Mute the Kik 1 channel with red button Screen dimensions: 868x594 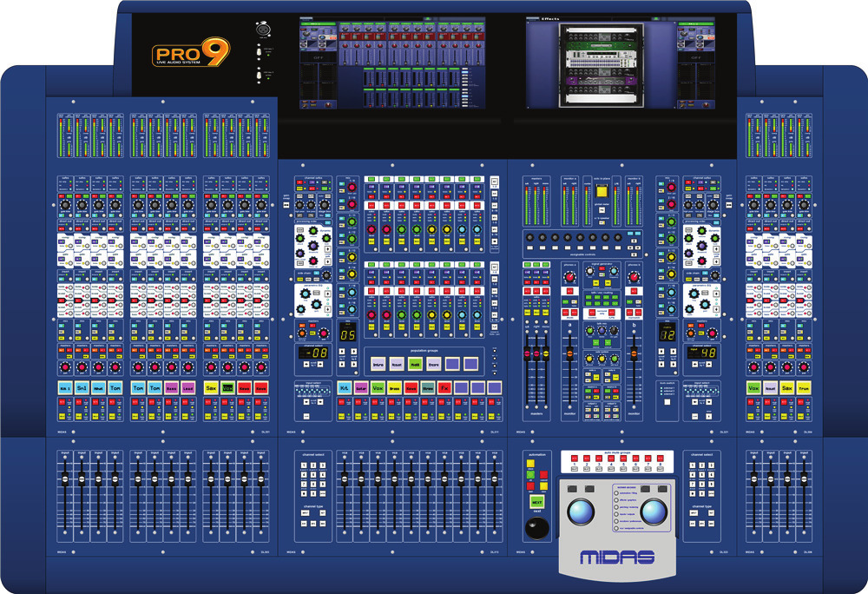click(x=62, y=402)
